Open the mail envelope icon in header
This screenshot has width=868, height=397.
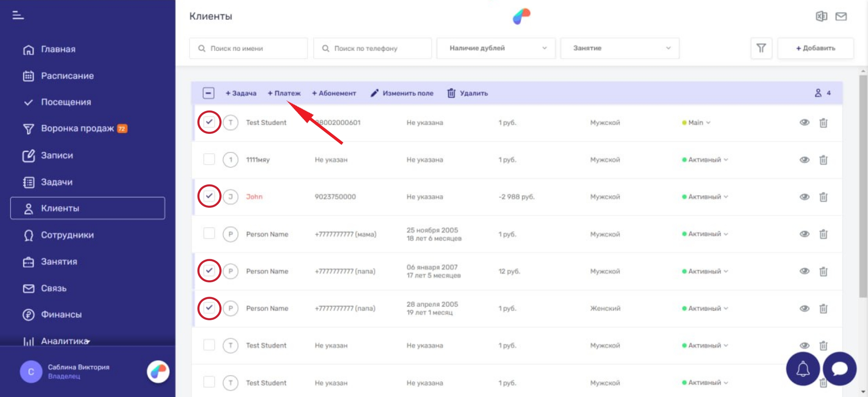841,16
